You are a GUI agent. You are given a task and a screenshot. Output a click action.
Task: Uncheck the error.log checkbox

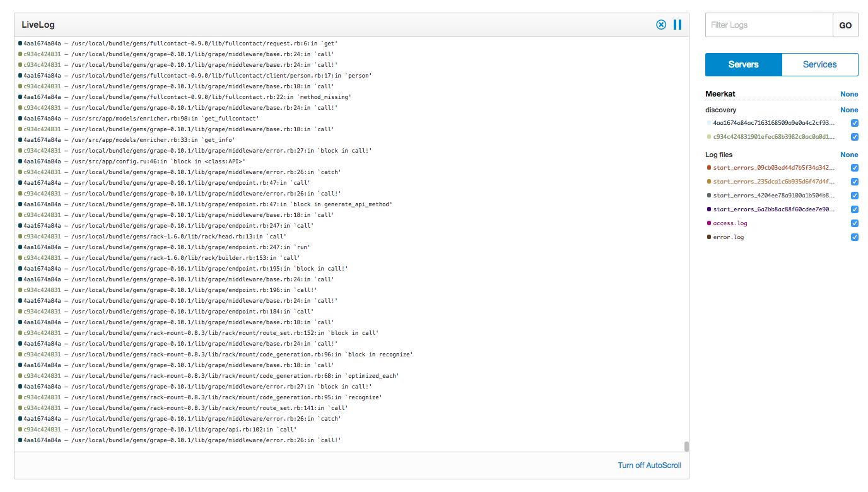pos(855,237)
